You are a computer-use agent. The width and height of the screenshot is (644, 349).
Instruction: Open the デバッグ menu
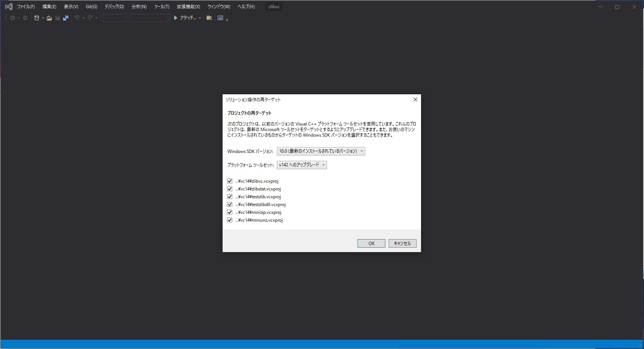click(x=114, y=6)
